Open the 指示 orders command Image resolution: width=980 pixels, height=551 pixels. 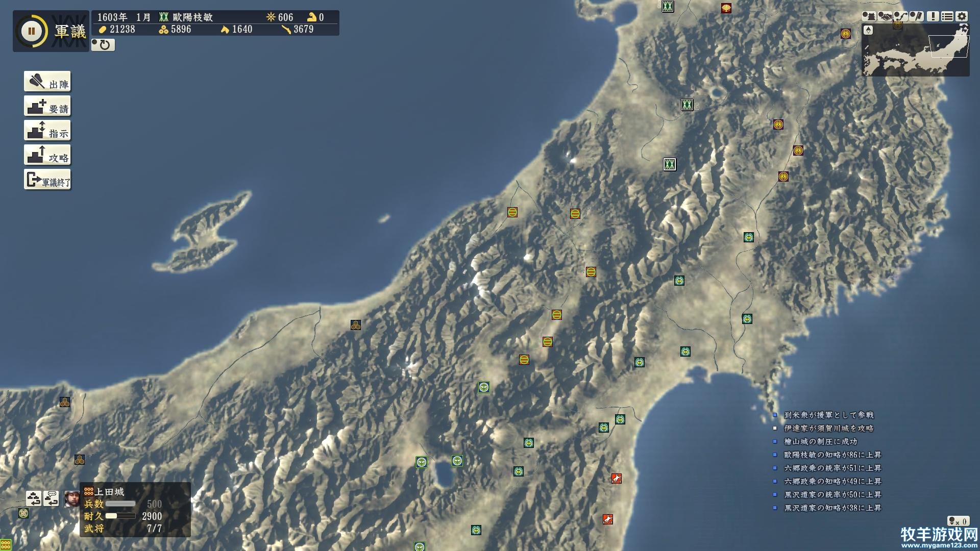(x=47, y=131)
